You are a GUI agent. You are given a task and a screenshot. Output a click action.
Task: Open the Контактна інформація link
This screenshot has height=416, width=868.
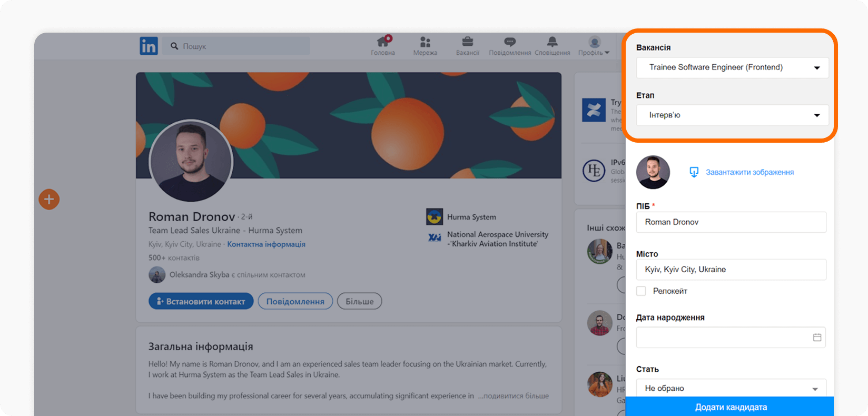pyautogui.click(x=266, y=244)
